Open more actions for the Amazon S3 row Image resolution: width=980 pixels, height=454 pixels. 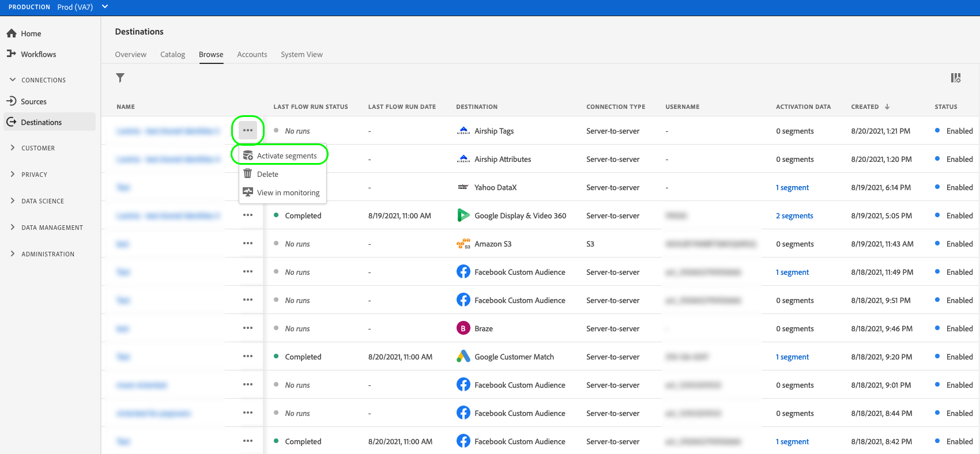tap(248, 243)
